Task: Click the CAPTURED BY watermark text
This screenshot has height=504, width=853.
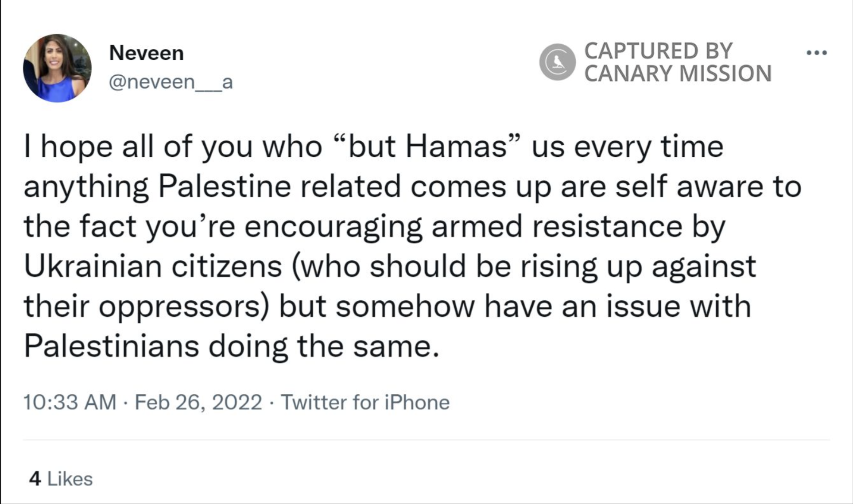Action: tap(659, 51)
